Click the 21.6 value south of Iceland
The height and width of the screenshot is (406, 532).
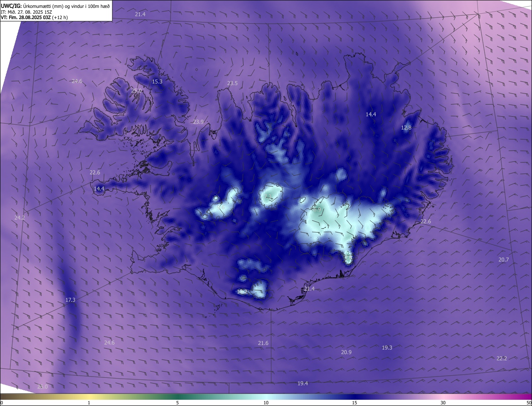click(x=263, y=343)
